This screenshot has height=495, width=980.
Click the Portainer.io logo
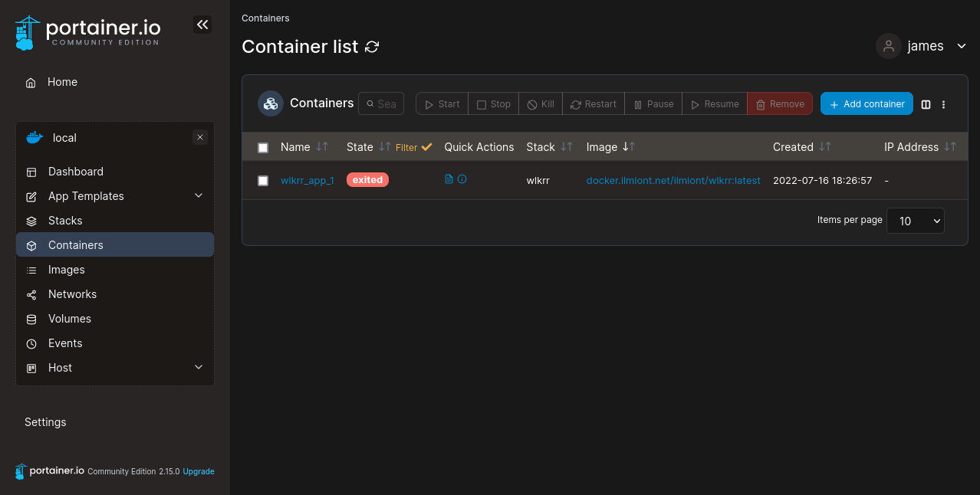[87, 32]
